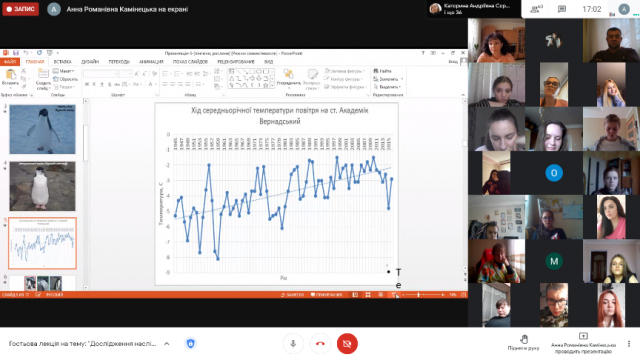Click the blue shield safety icon
The height and width of the screenshot is (360, 640).
(190, 344)
